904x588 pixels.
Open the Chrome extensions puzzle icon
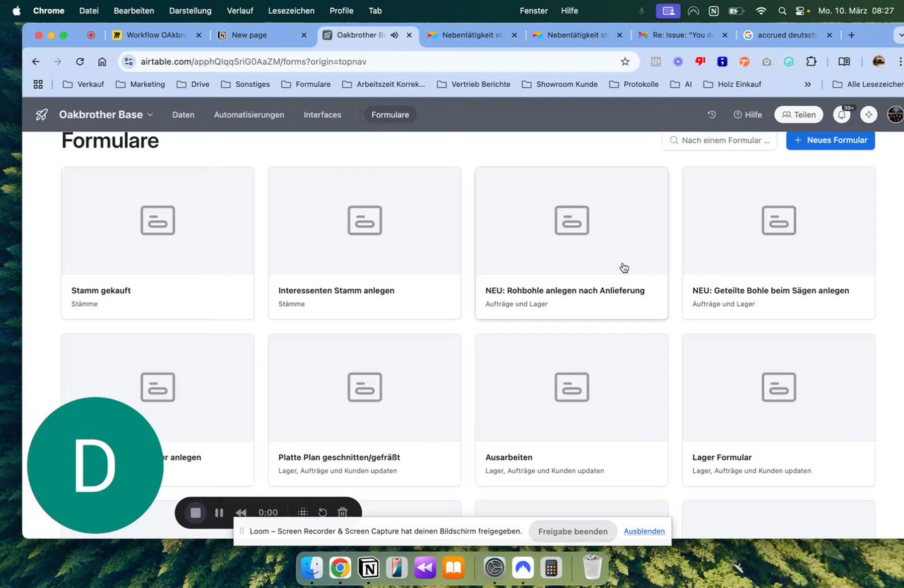(x=811, y=61)
